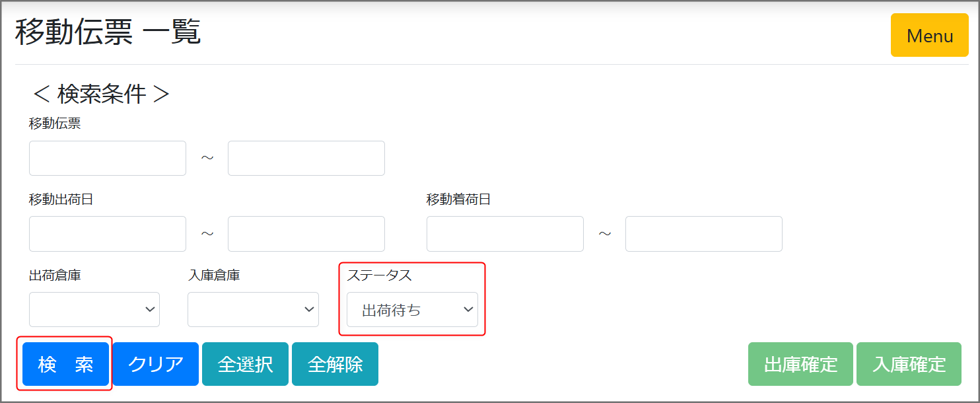Click the ステータス field label
Image resolution: width=980 pixels, height=403 pixels.
click(379, 275)
